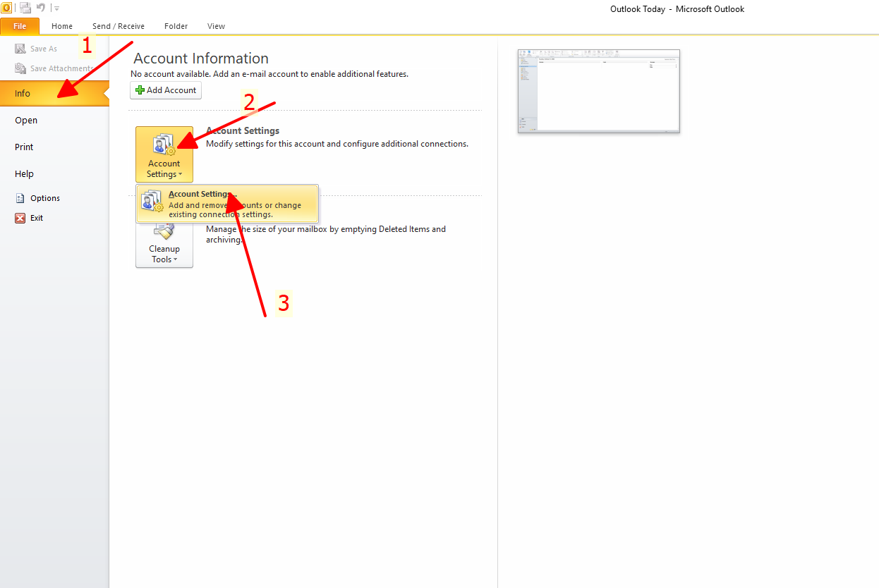Image resolution: width=879 pixels, height=588 pixels.
Task: Toggle the large Account Settings dropdown button
Action: [x=164, y=154]
